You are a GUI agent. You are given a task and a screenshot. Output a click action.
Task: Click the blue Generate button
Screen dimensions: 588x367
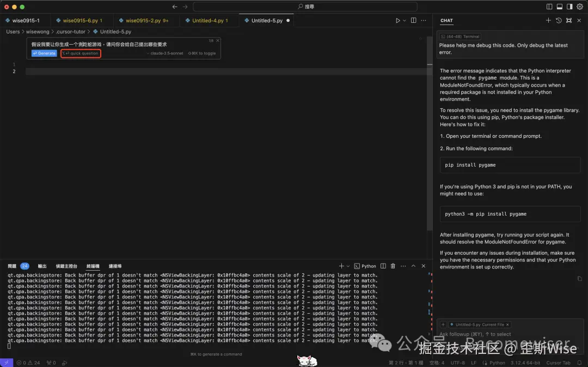point(44,53)
